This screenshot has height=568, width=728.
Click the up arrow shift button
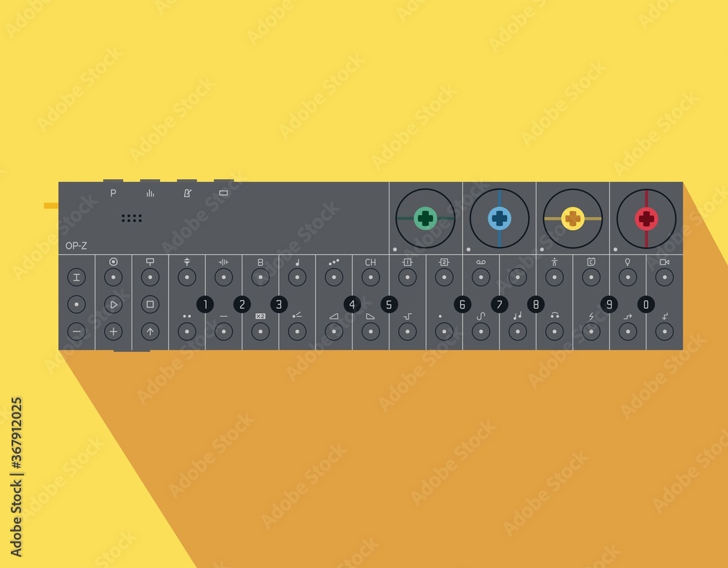pos(150,331)
